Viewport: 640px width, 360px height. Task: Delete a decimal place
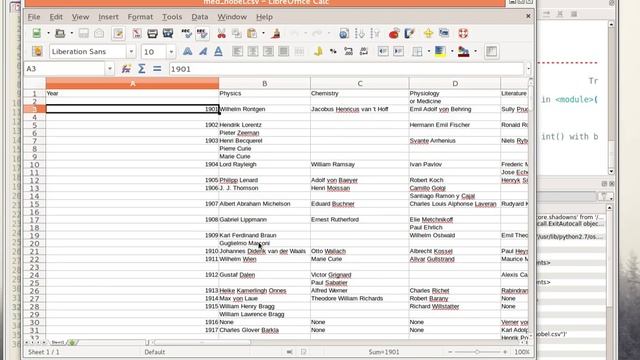click(363, 51)
